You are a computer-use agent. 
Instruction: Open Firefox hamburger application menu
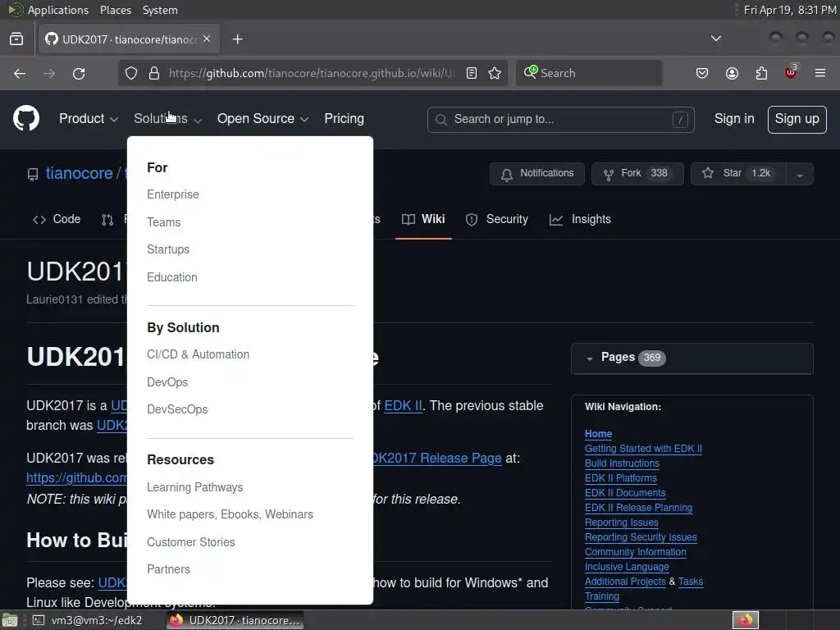[x=820, y=73]
